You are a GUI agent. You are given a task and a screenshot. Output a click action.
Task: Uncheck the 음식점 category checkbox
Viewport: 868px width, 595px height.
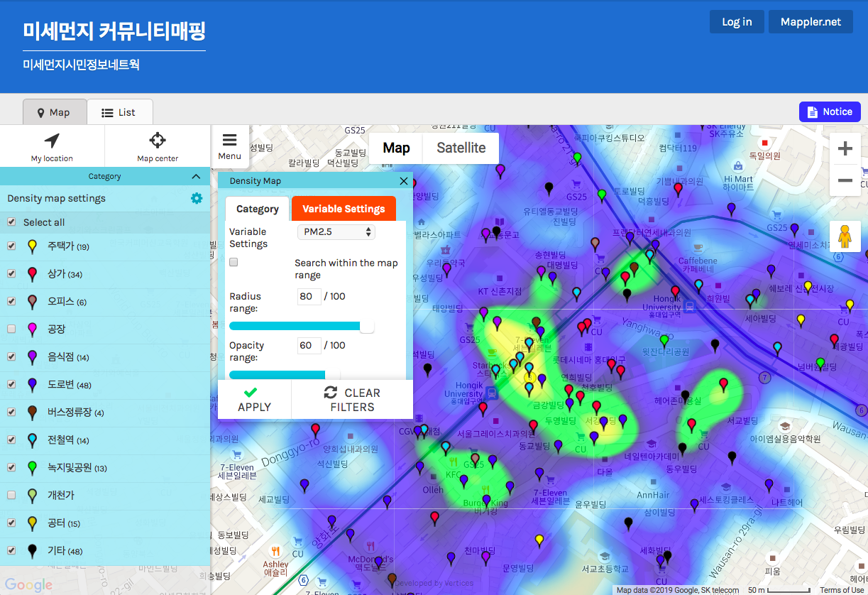click(x=11, y=356)
